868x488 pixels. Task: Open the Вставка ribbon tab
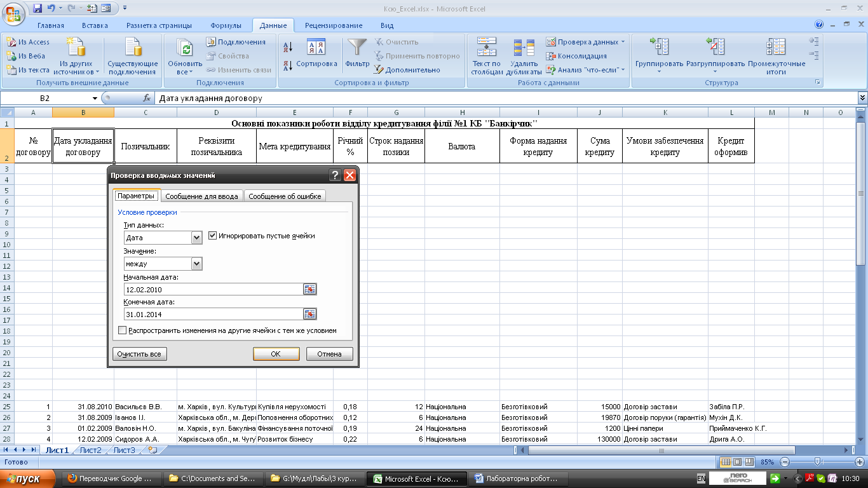(x=95, y=25)
